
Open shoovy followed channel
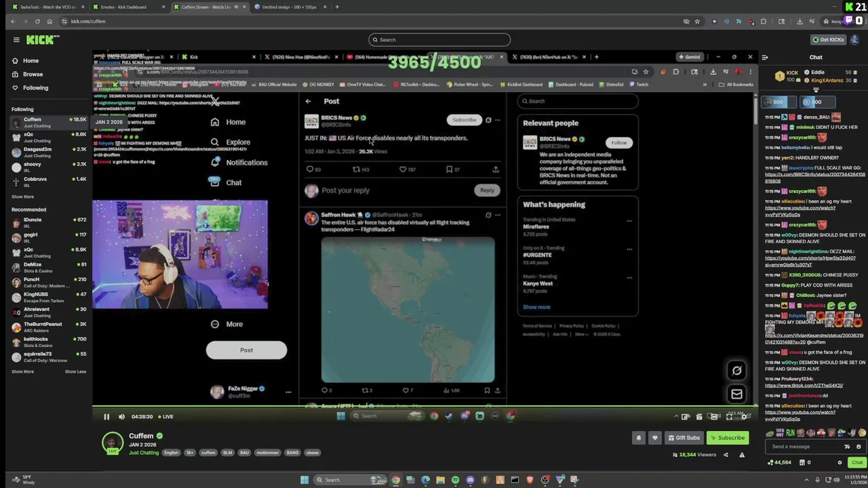coord(49,167)
